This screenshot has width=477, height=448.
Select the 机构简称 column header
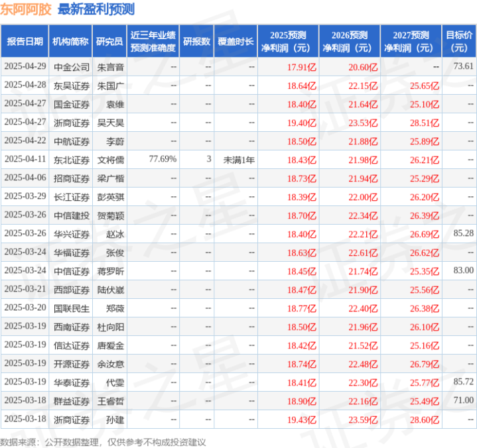(x=70, y=41)
